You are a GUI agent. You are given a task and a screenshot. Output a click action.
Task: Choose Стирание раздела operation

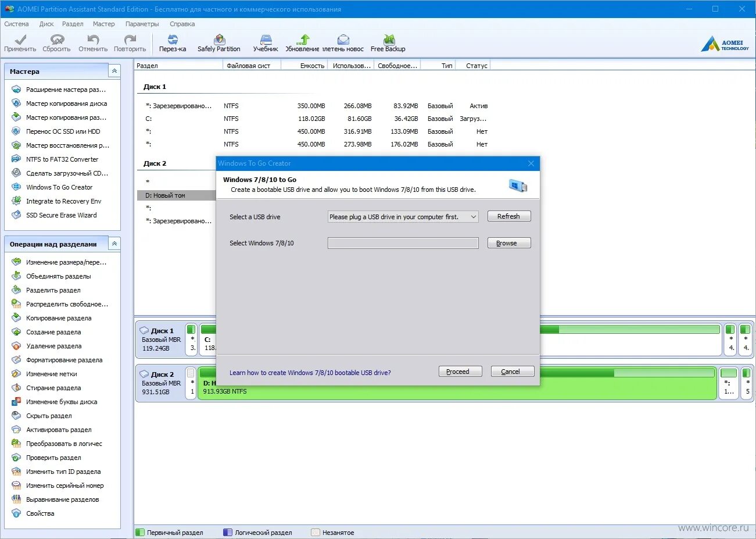[53, 388]
